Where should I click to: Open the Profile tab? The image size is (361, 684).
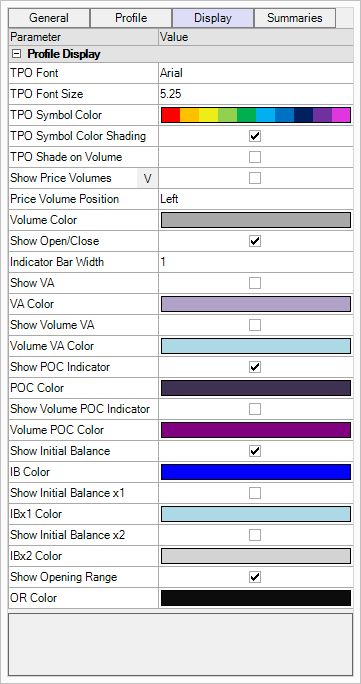point(131,18)
